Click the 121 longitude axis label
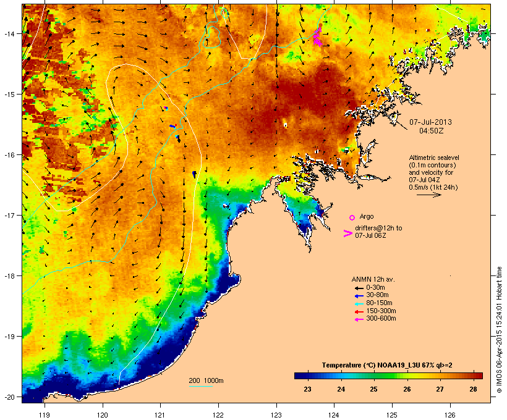The image size is (507, 420). tap(160, 415)
